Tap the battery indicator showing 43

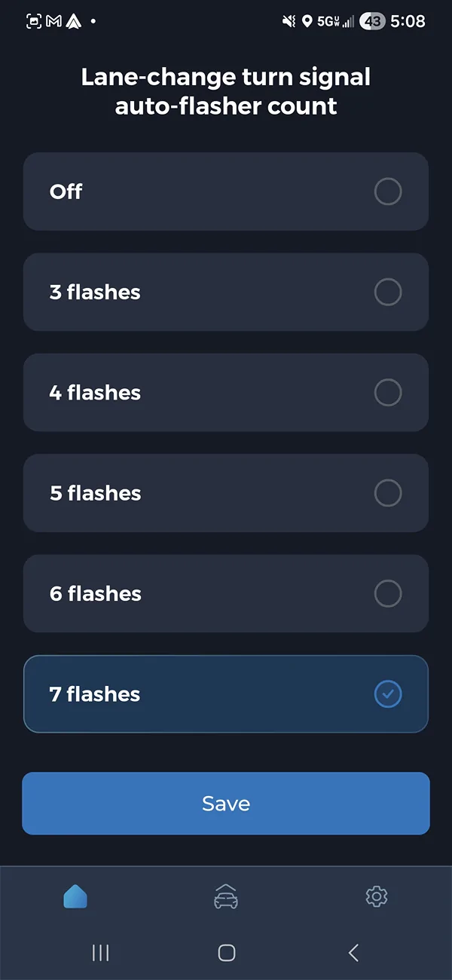[372, 21]
